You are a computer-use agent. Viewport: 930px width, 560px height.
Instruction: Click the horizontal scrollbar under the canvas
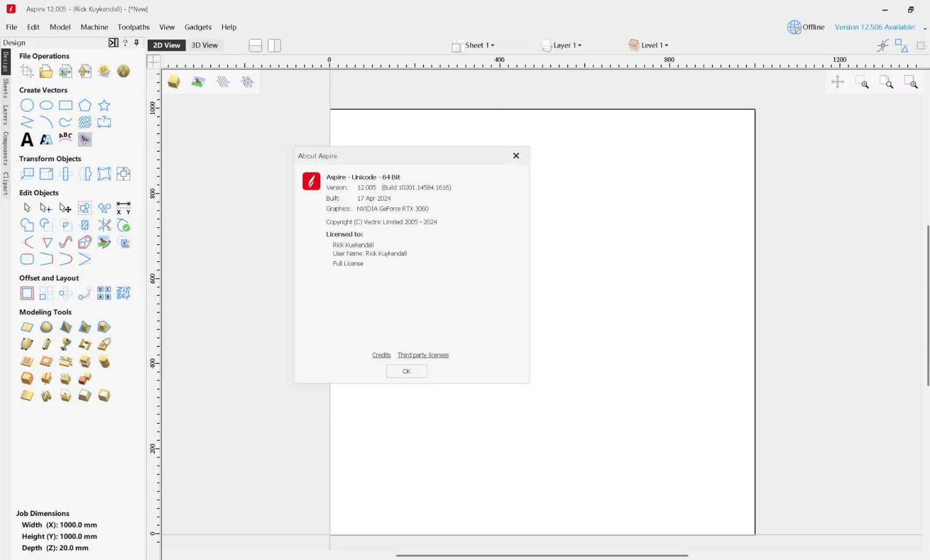(542, 556)
